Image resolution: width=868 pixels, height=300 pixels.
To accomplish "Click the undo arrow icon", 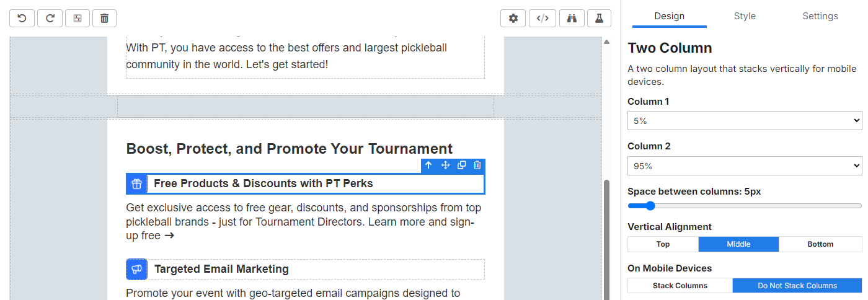I will pyautogui.click(x=22, y=19).
